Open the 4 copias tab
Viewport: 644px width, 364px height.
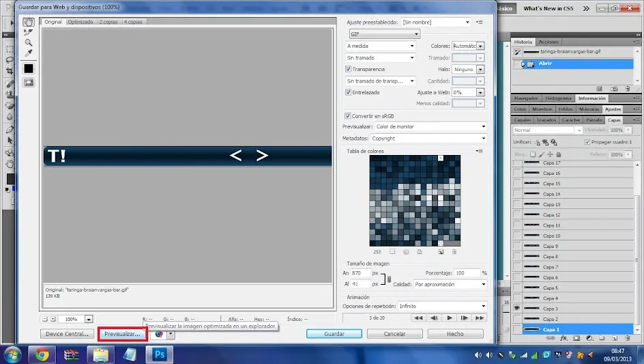click(x=133, y=22)
